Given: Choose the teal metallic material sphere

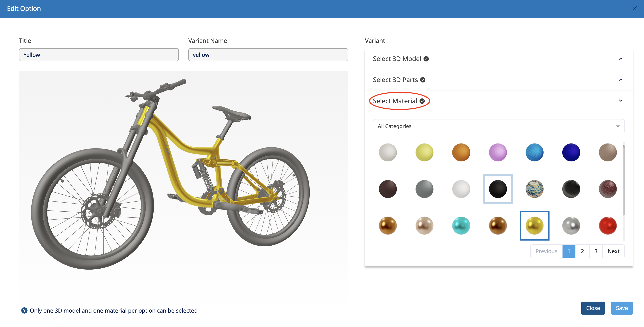Looking at the screenshot, I should 461,226.
